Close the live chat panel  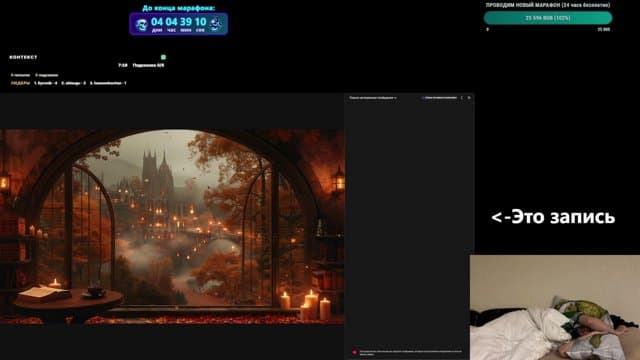point(469,98)
